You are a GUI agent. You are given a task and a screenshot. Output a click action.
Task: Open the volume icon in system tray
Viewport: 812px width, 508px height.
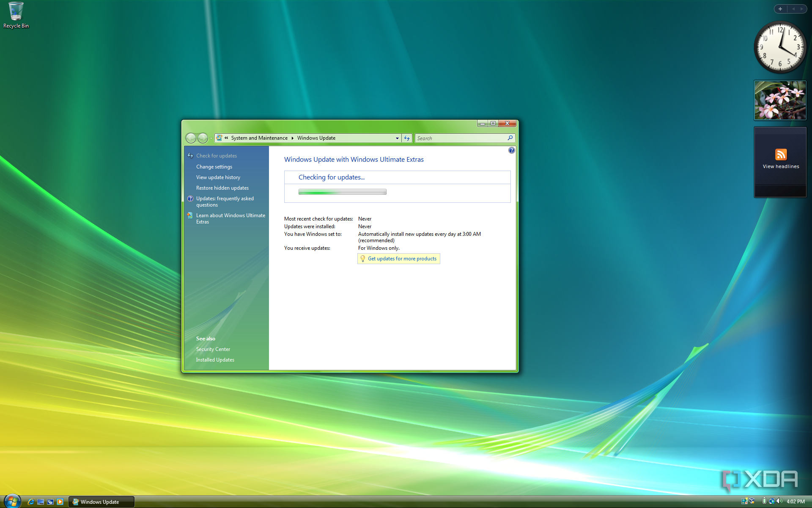(779, 501)
